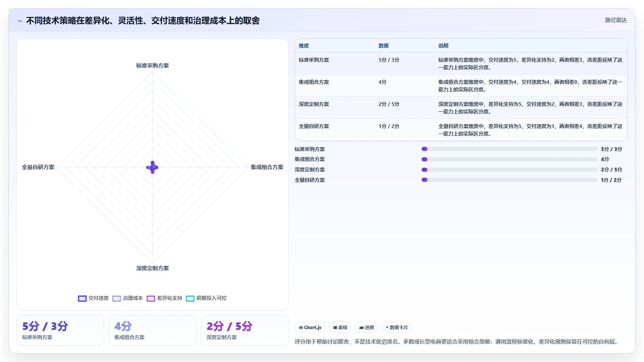The height and width of the screenshot is (362, 644).
Task: Click the title 不同技术策略在差异化
Action: (143, 20)
